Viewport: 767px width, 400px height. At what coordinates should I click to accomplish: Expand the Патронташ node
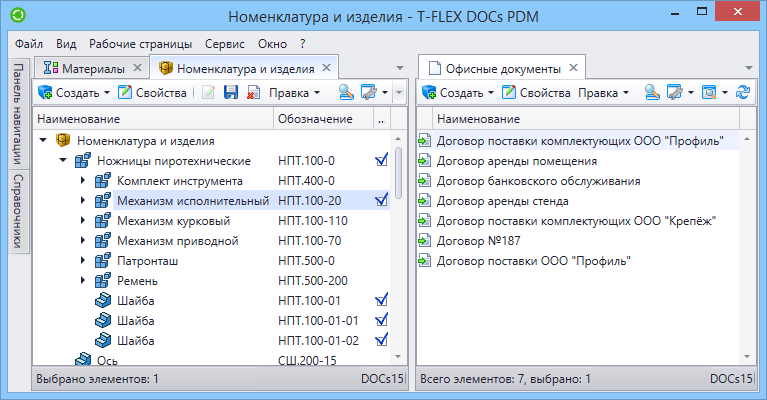[83, 261]
